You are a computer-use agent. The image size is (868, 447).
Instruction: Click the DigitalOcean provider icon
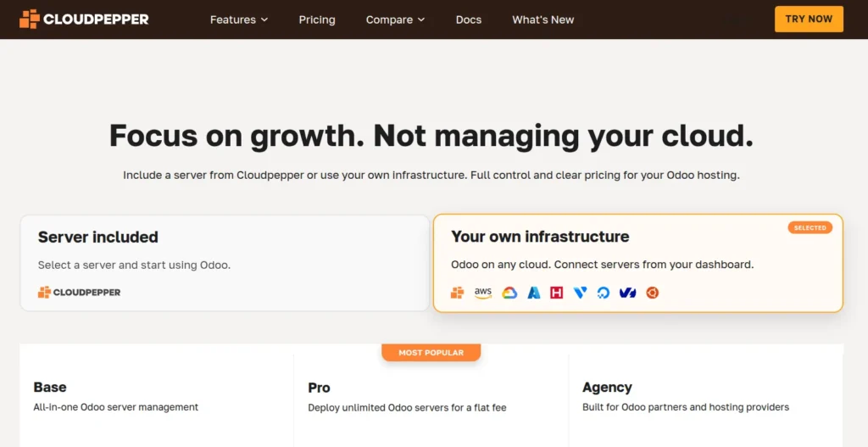604,293
